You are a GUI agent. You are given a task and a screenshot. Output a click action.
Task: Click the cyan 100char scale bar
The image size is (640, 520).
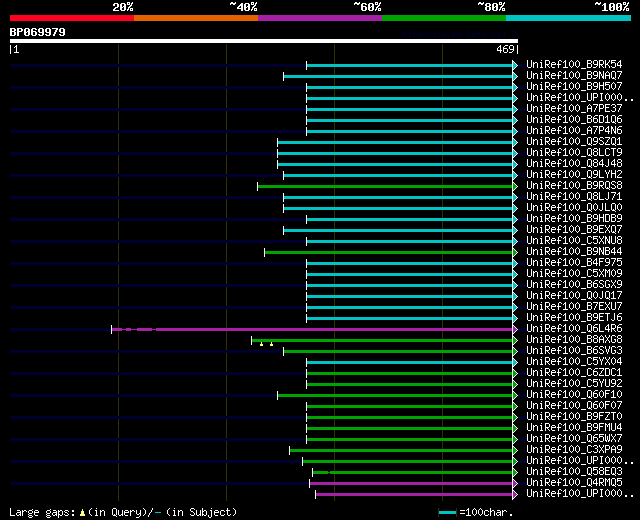[x=447, y=513]
